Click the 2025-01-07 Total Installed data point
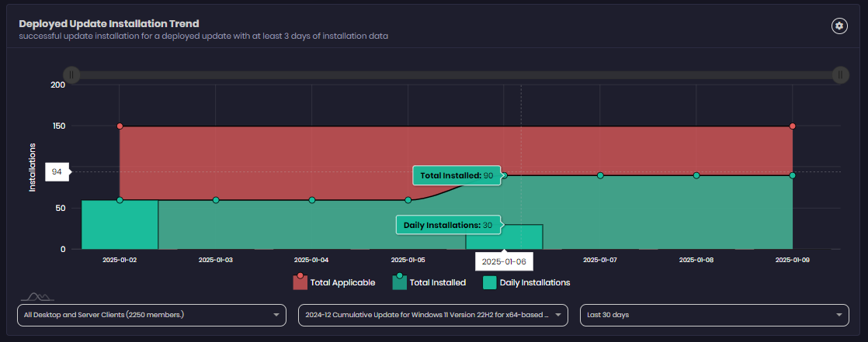The image size is (868, 342). pyautogui.click(x=600, y=175)
